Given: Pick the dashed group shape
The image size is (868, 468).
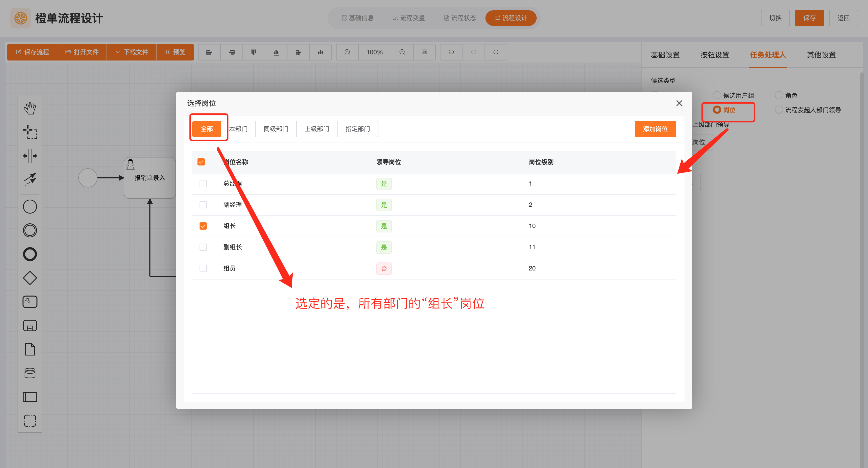Looking at the screenshot, I should point(30,421).
